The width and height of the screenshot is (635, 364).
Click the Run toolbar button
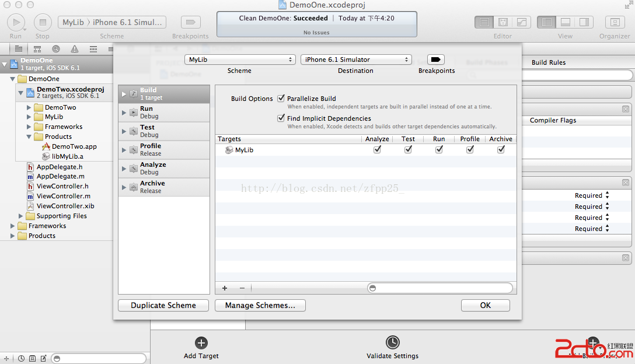click(16, 23)
